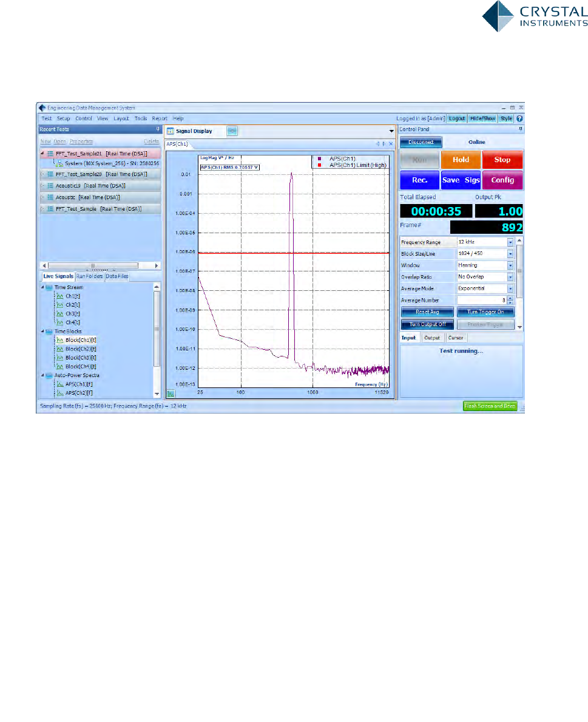588x722 pixels.
Task: Click the Acoustic19 test list icon
Action: [50, 186]
